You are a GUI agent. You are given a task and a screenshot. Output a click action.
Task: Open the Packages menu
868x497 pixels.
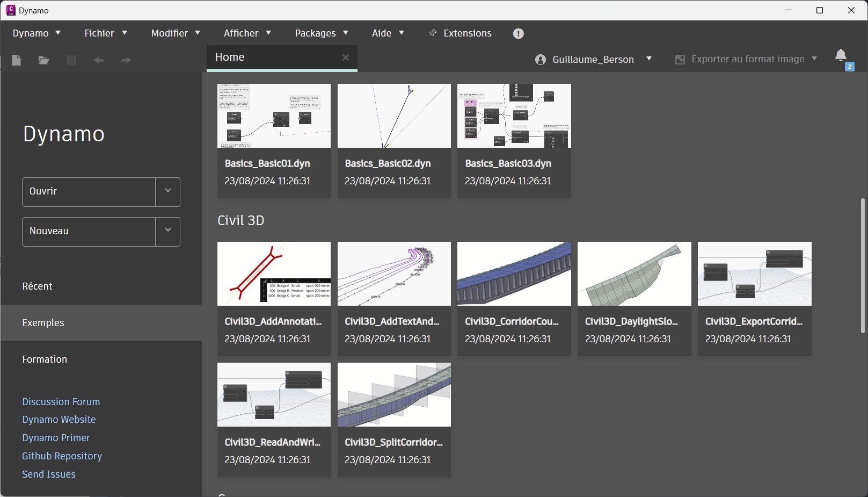(321, 33)
